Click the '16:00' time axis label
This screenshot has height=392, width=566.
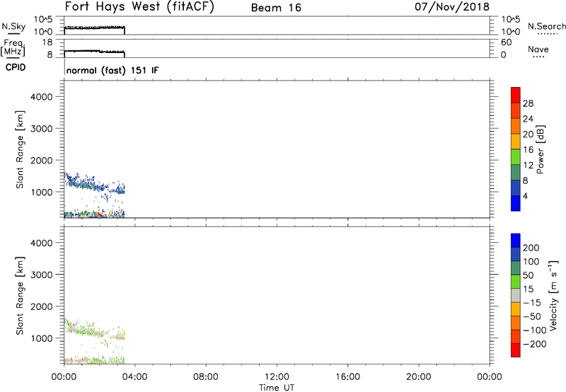347,377
